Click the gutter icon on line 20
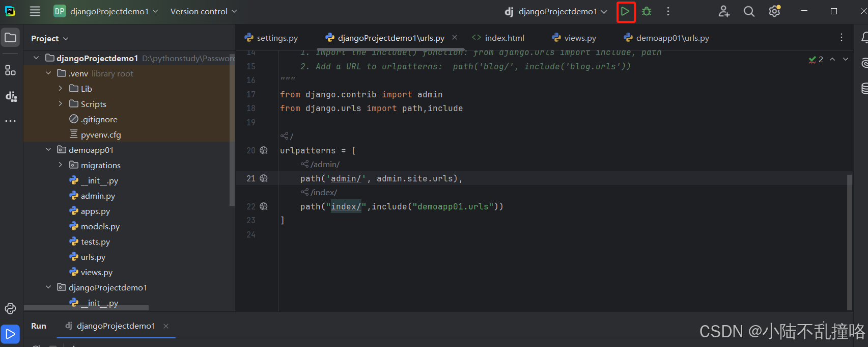Screen dimensions: 868x347 [x=264, y=150]
